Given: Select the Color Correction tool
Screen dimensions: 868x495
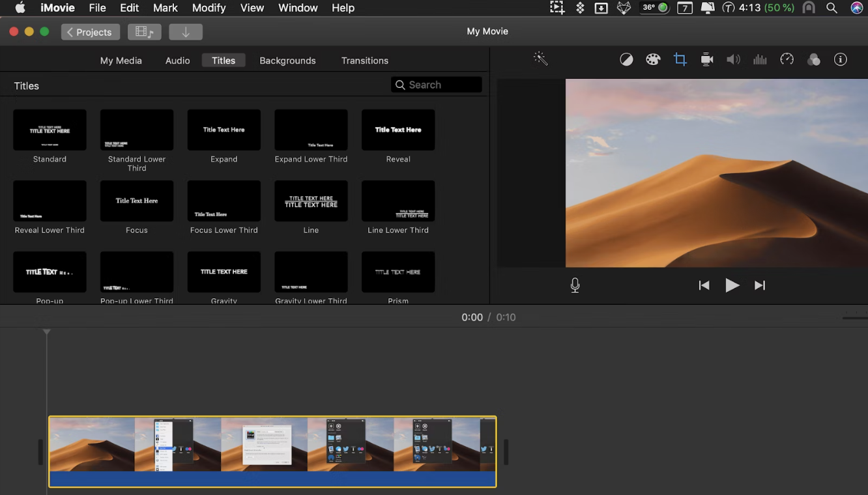Looking at the screenshot, I should tap(653, 59).
